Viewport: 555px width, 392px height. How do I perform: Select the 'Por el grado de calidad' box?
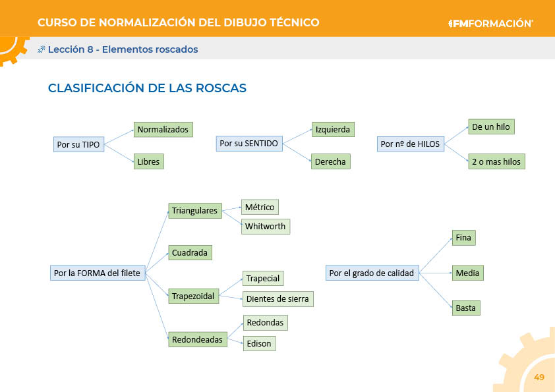(x=372, y=273)
